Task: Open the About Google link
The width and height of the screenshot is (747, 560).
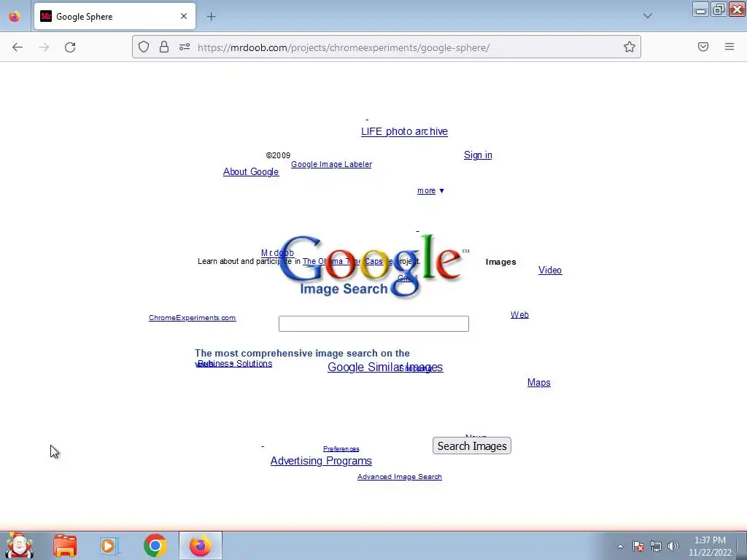Action: pyautogui.click(x=251, y=172)
